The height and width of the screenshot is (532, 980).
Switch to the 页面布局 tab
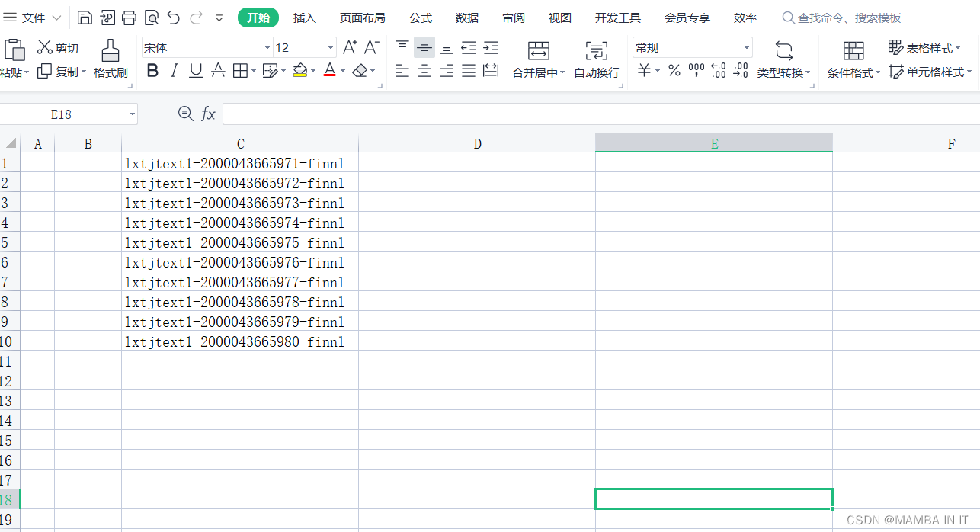[x=363, y=18]
